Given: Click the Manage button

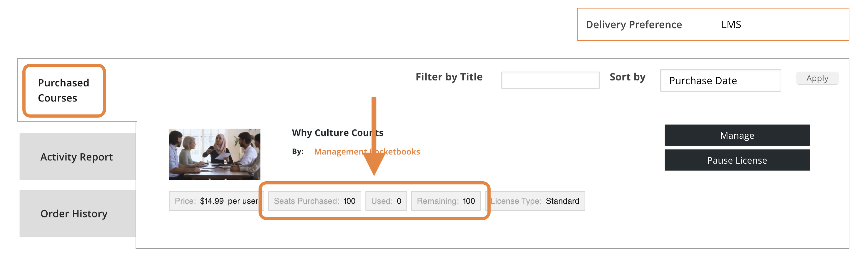Looking at the screenshot, I should [737, 136].
